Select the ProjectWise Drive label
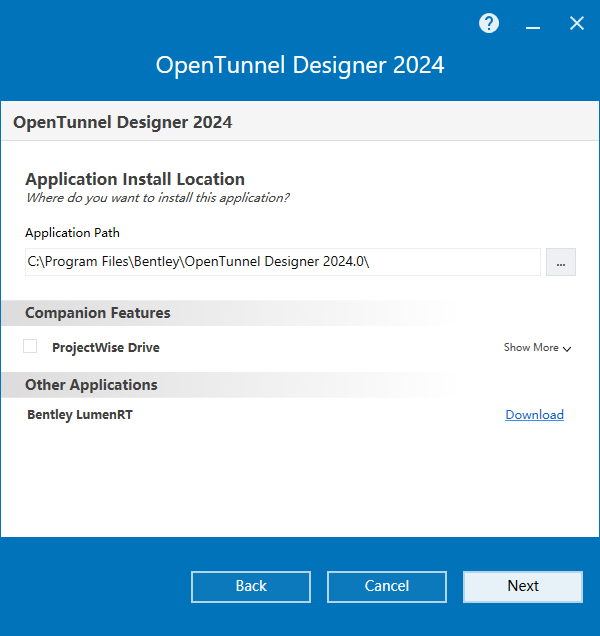 point(106,348)
